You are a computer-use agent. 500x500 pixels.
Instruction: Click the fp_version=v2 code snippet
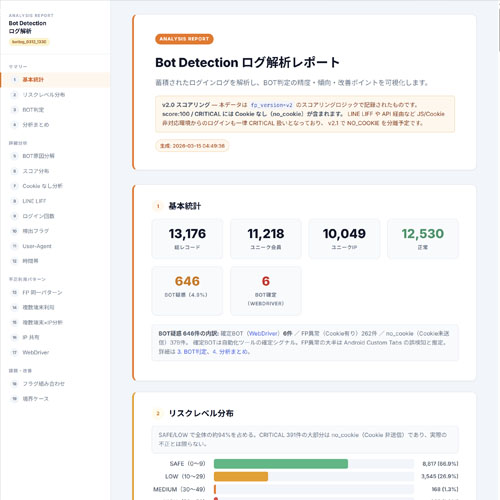tap(271, 105)
